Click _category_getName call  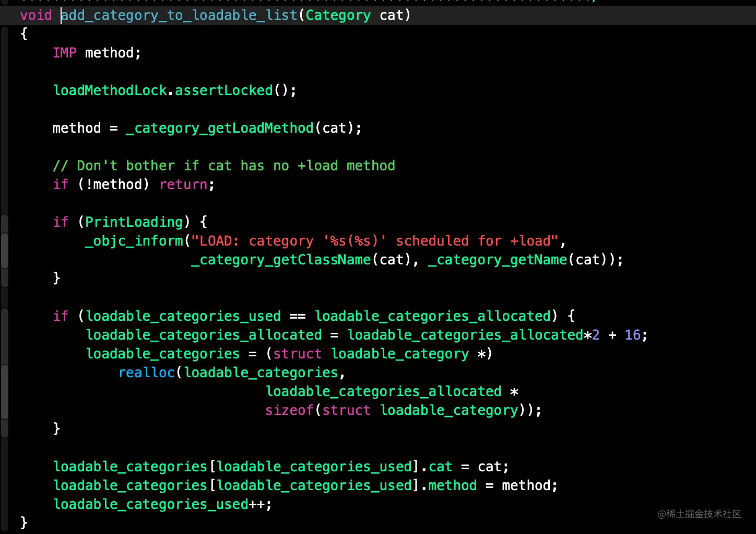coord(498,260)
